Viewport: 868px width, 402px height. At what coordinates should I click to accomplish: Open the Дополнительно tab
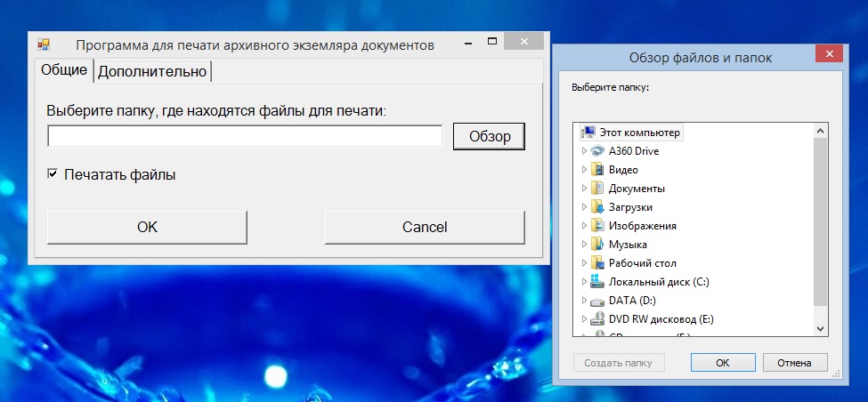point(152,72)
